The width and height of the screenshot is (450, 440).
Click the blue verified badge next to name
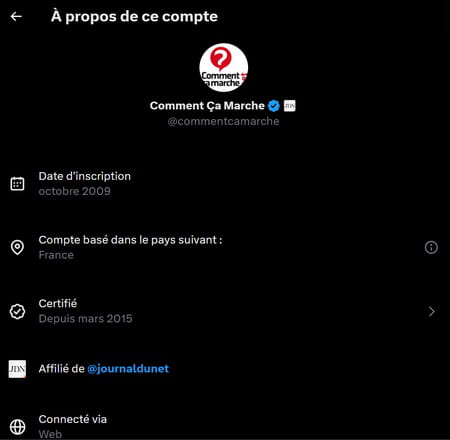pos(274,106)
